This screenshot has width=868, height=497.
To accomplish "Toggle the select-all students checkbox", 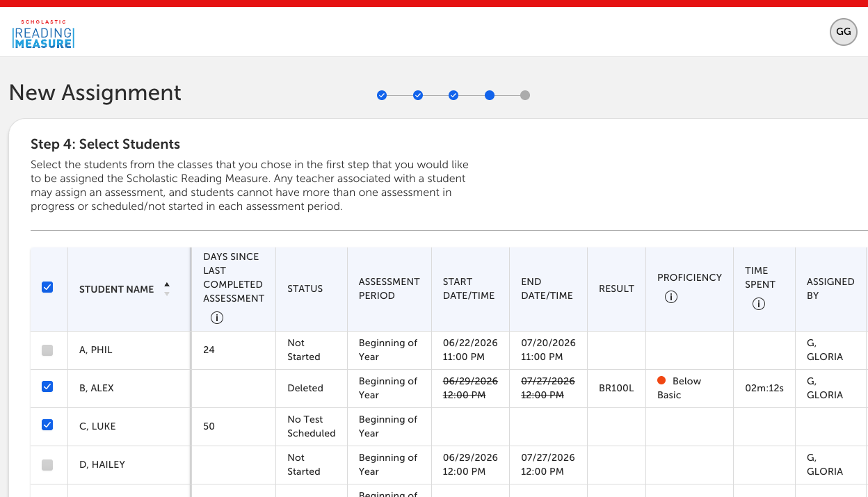I will point(47,287).
